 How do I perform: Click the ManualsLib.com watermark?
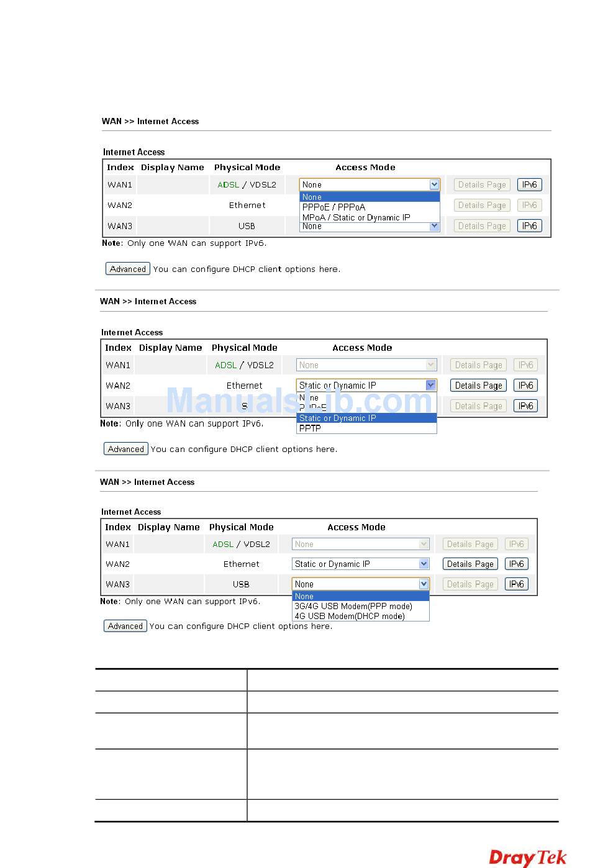point(298,400)
